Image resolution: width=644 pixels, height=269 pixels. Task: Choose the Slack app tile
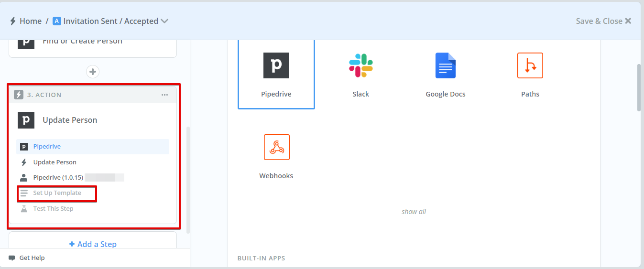pyautogui.click(x=361, y=74)
